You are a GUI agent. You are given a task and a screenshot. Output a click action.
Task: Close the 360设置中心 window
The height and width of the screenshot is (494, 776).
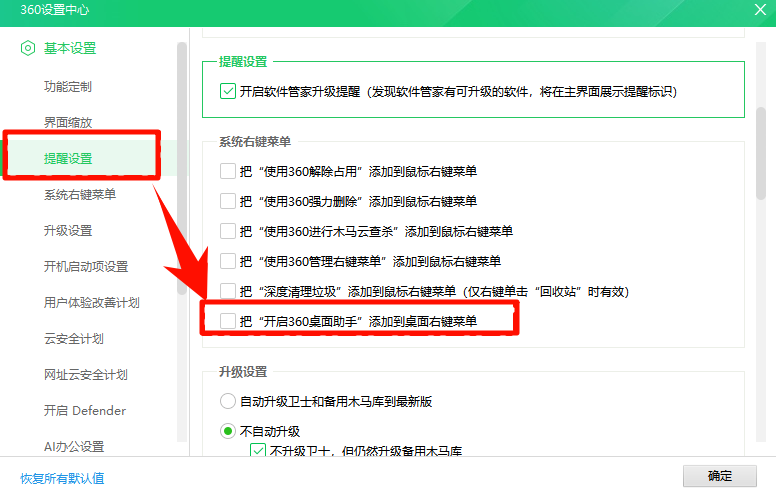[759, 11]
